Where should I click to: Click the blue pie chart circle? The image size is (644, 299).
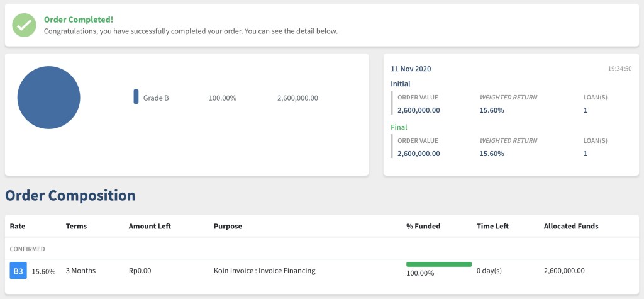tap(48, 98)
